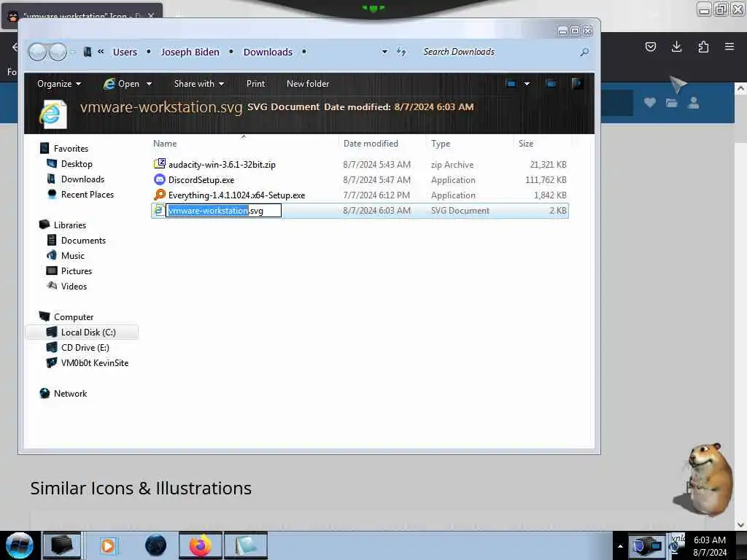Open the address bar history dropdown
The width and height of the screenshot is (747, 560).
[x=384, y=52]
